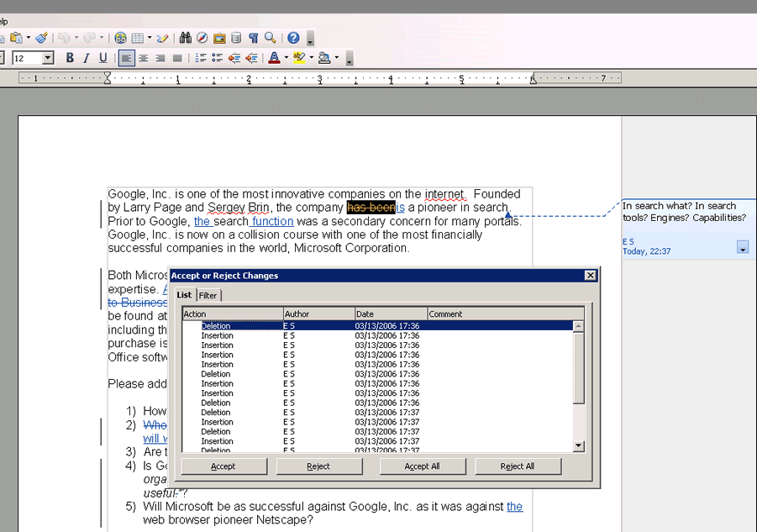Open the comment note dropdown arrow
757x532 pixels.
[743, 247]
